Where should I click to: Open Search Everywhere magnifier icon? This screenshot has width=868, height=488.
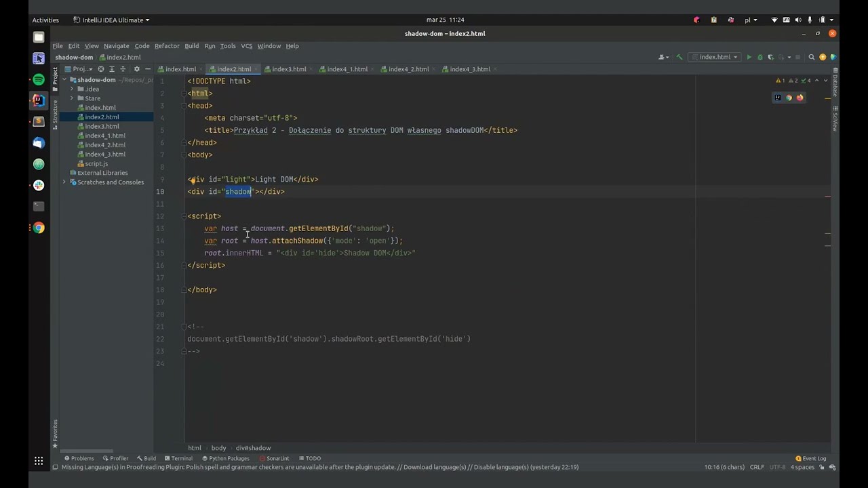pyautogui.click(x=811, y=57)
